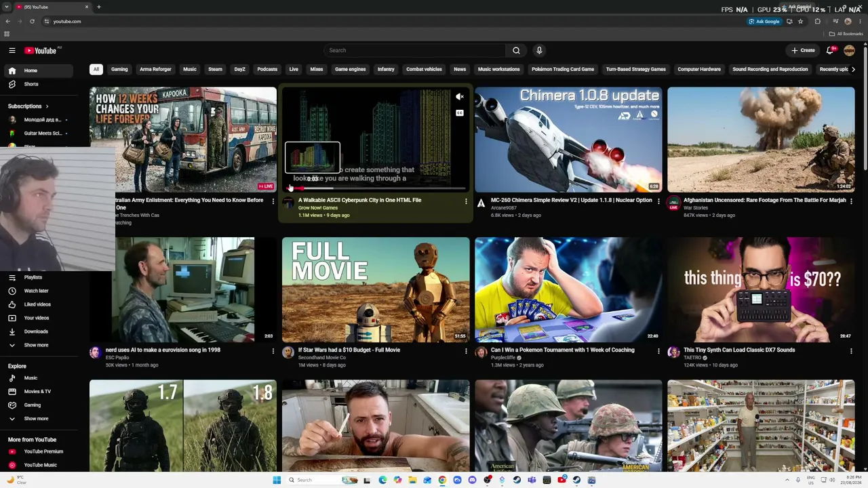This screenshot has width=868, height=488.
Task: Open the FULL MOVIE Star Wars thumbnail
Action: point(376,289)
